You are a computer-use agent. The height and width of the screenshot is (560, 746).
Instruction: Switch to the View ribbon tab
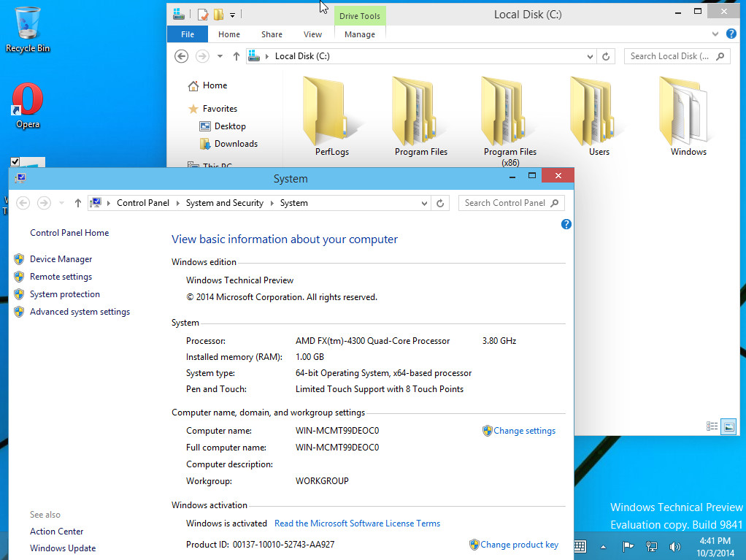tap(312, 34)
